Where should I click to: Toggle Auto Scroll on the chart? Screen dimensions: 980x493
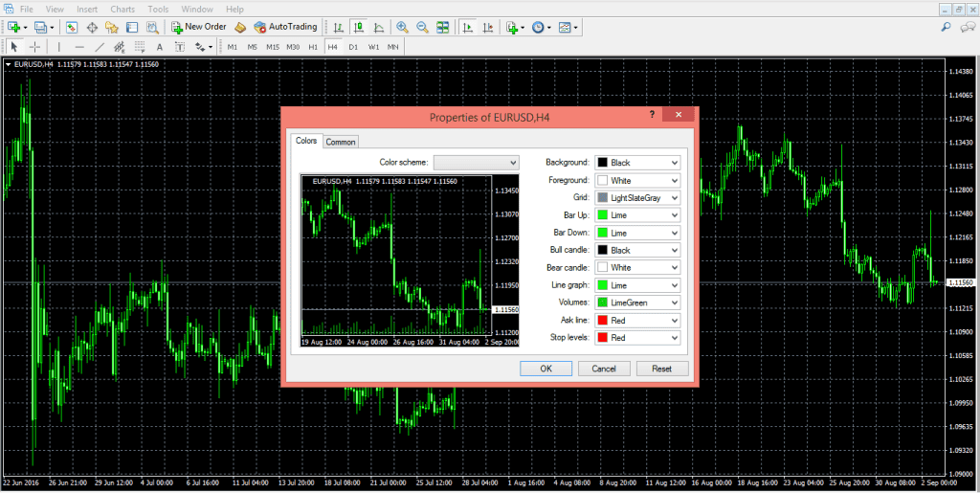click(467, 27)
